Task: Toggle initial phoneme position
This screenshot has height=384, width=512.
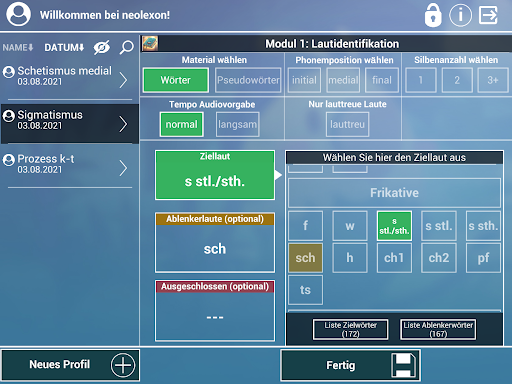Action: tap(304, 80)
